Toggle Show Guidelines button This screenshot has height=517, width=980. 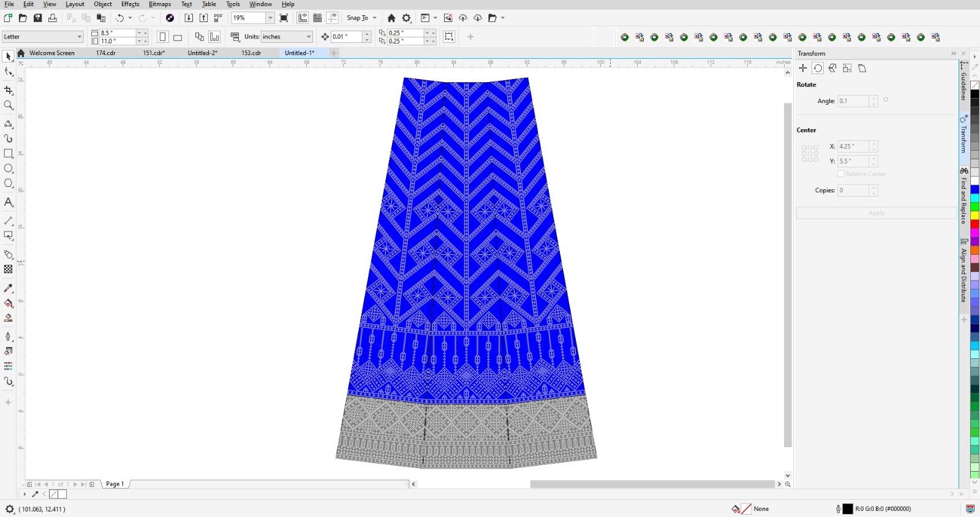point(333,18)
